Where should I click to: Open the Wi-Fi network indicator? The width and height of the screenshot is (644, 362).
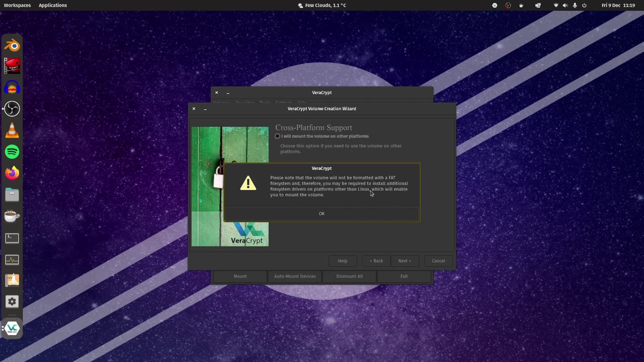[556, 5]
